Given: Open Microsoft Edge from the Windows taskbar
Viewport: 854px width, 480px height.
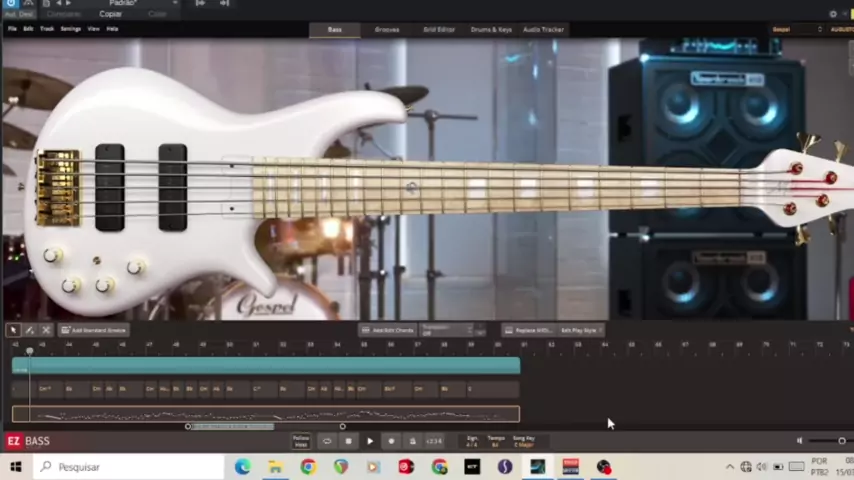Looking at the screenshot, I should (x=243, y=467).
